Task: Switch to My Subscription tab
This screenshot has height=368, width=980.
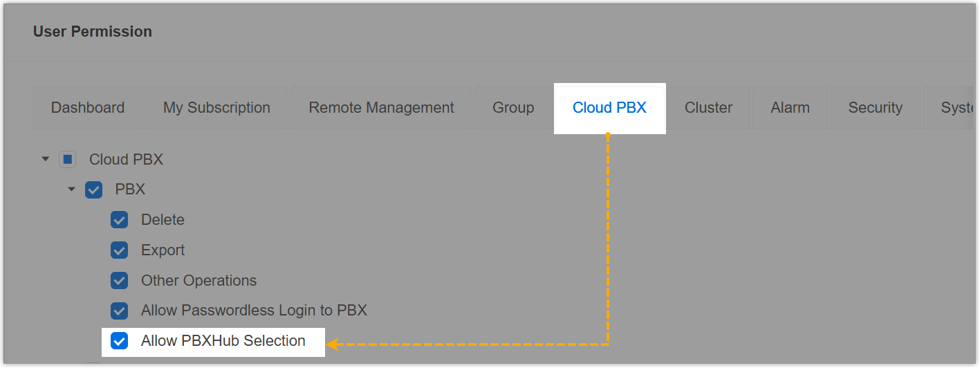Action: point(216,108)
